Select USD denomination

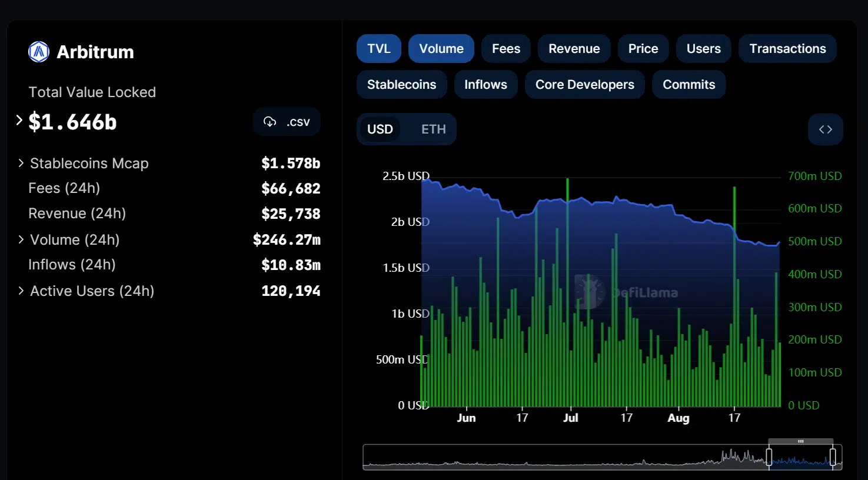[380, 129]
